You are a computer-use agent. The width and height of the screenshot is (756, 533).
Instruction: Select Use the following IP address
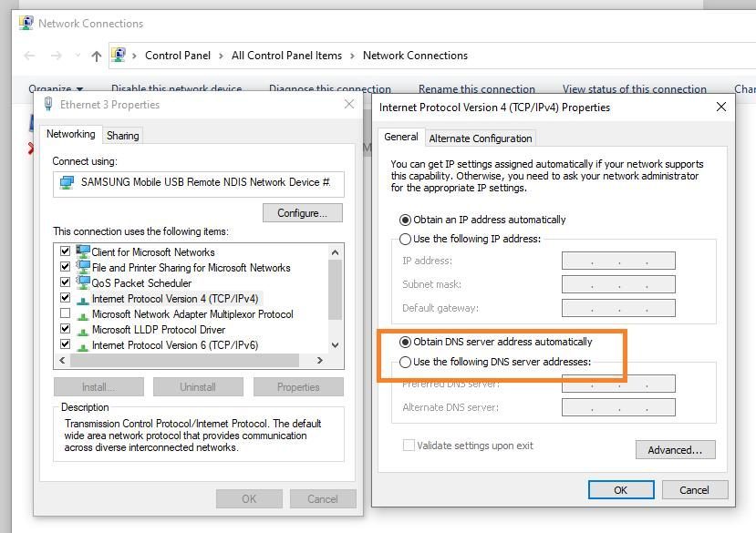coord(470,239)
